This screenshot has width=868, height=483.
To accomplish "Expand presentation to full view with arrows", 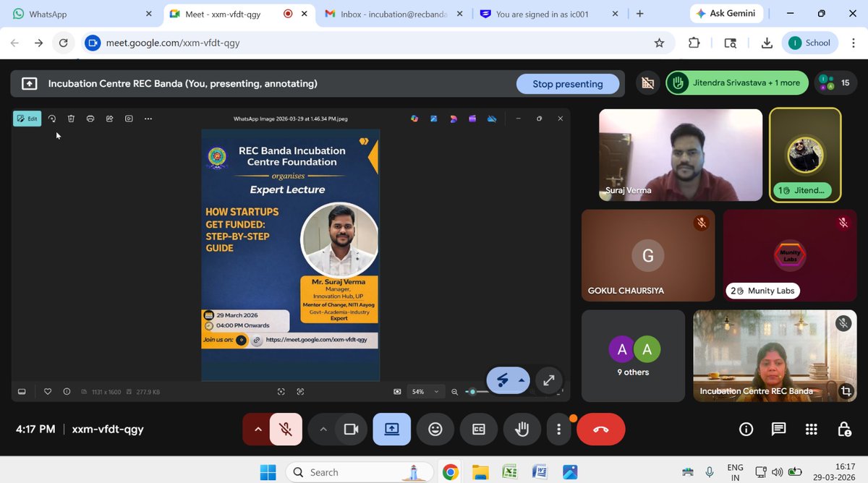I will (x=549, y=379).
